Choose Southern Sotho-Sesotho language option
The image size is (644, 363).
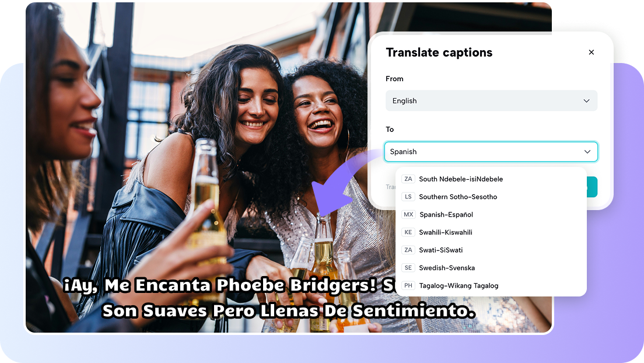tap(491, 197)
